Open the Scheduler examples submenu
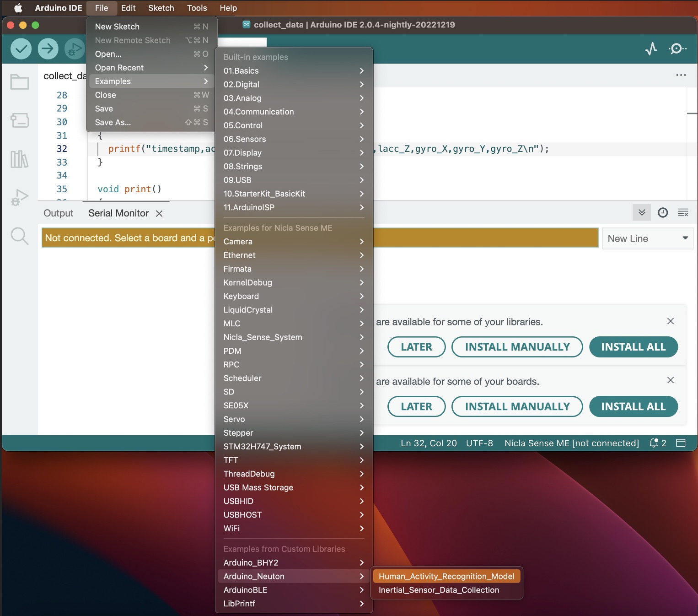 [294, 378]
